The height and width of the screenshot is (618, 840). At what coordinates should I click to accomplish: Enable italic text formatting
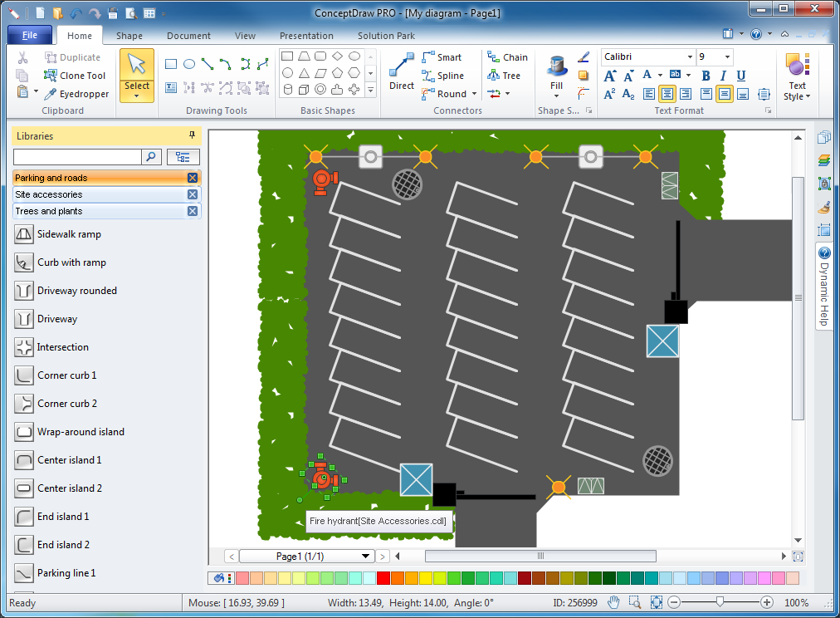pos(721,76)
